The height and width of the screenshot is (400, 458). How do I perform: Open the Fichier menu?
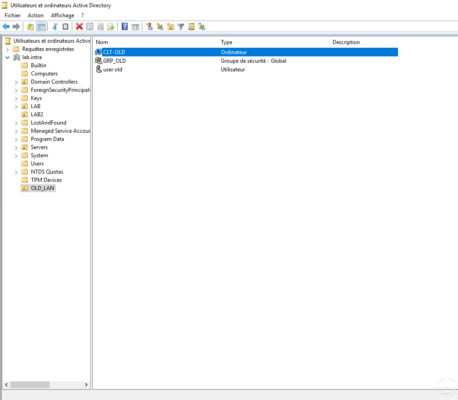12,15
